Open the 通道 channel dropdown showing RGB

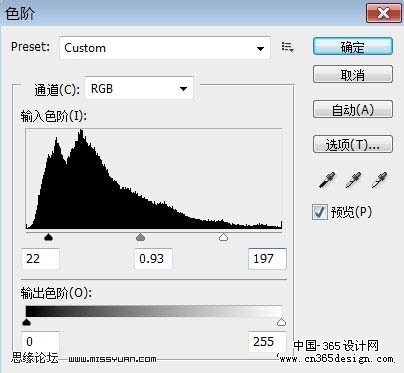[x=139, y=88]
